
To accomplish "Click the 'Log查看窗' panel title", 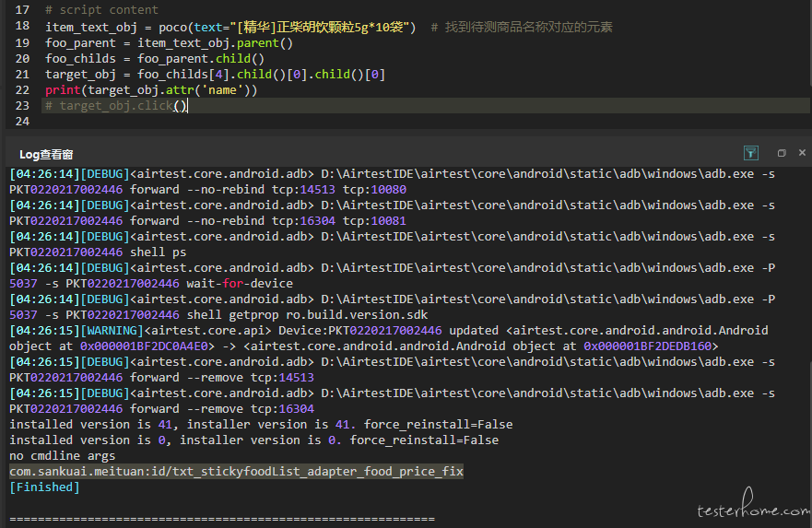I will coord(46,154).
